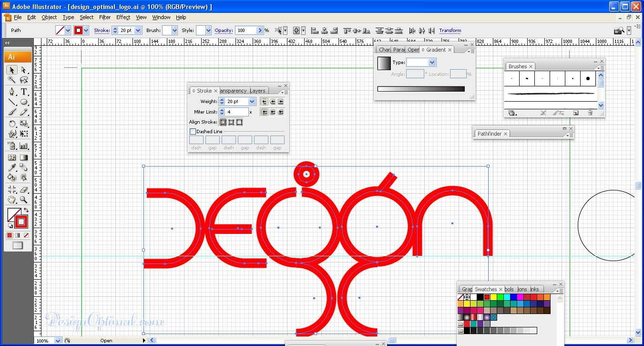Select the Lasso tool
The height and width of the screenshot is (346, 644).
(23, 80)
